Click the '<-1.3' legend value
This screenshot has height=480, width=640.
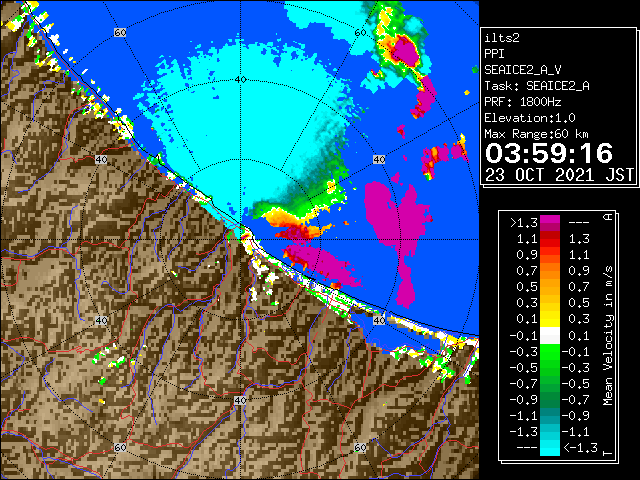pos(580,447)
